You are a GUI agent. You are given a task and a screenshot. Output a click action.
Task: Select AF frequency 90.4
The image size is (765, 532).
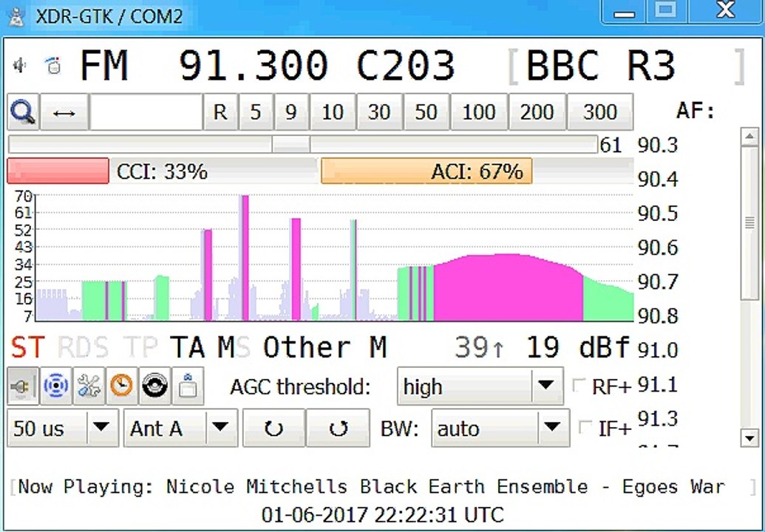[658, 180]
